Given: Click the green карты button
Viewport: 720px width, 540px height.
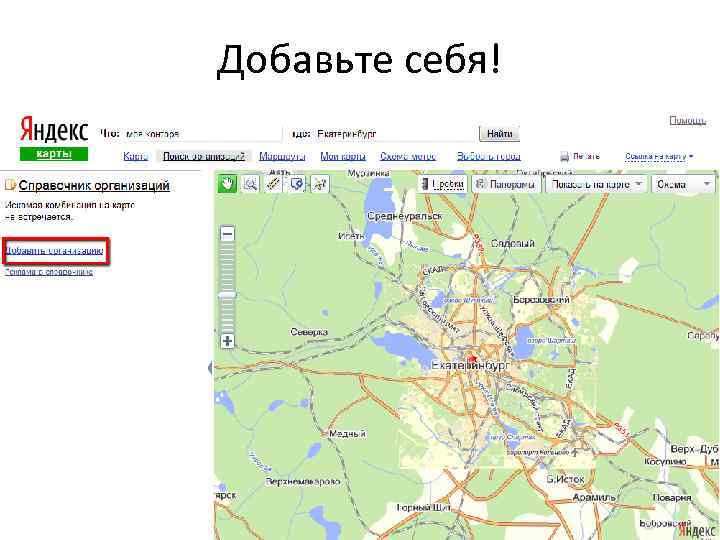Looking at the screenshot, I should click(54, 154).
